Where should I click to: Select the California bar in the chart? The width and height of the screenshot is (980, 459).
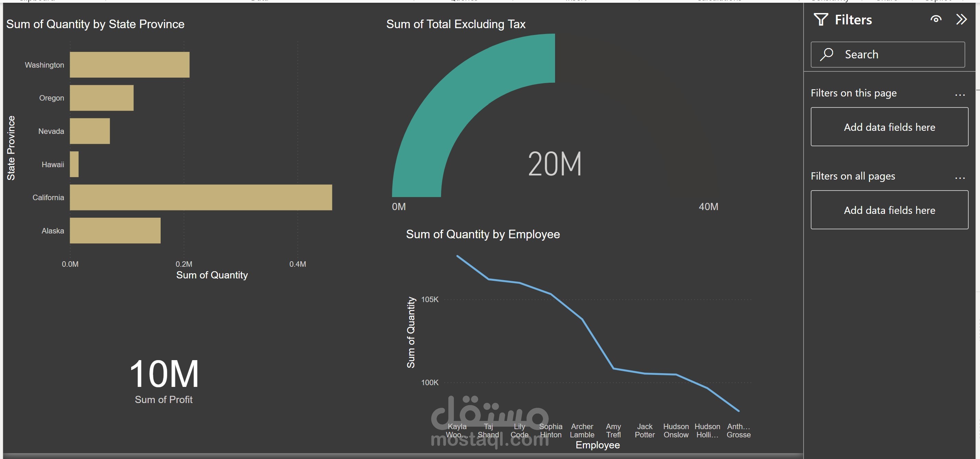200,197
